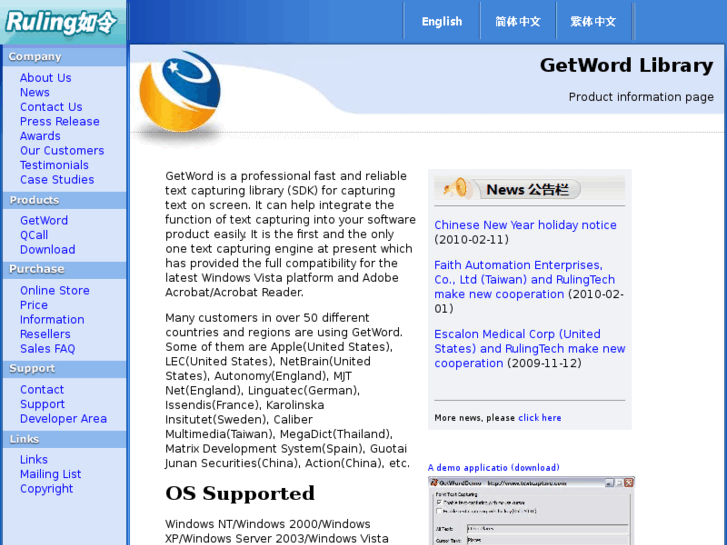
Task: Open Press Release page
Action: (59, 121)
